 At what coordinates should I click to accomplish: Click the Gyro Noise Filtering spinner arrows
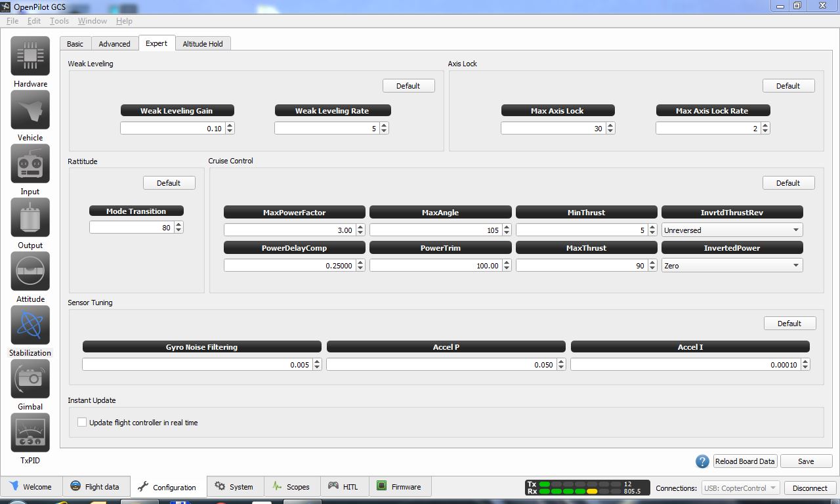317,365
